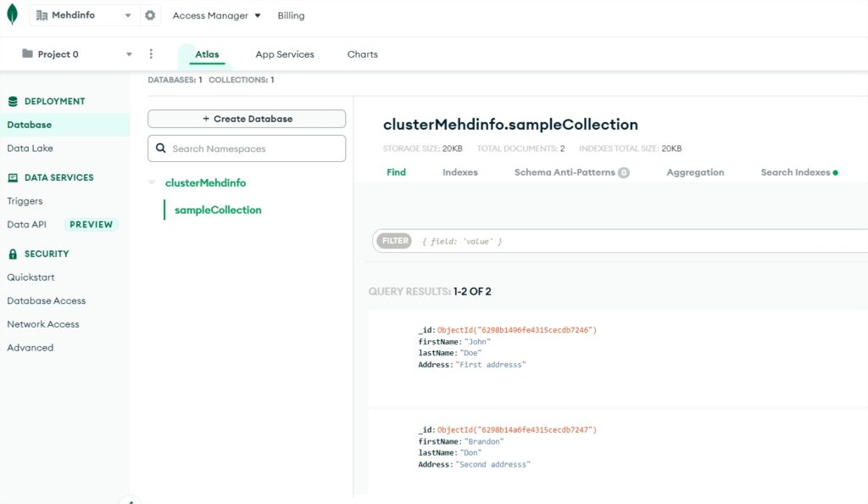This screenshot has width=868, height=504.
Task: Click firstName value "John"
Action: (x=477, y=342)
